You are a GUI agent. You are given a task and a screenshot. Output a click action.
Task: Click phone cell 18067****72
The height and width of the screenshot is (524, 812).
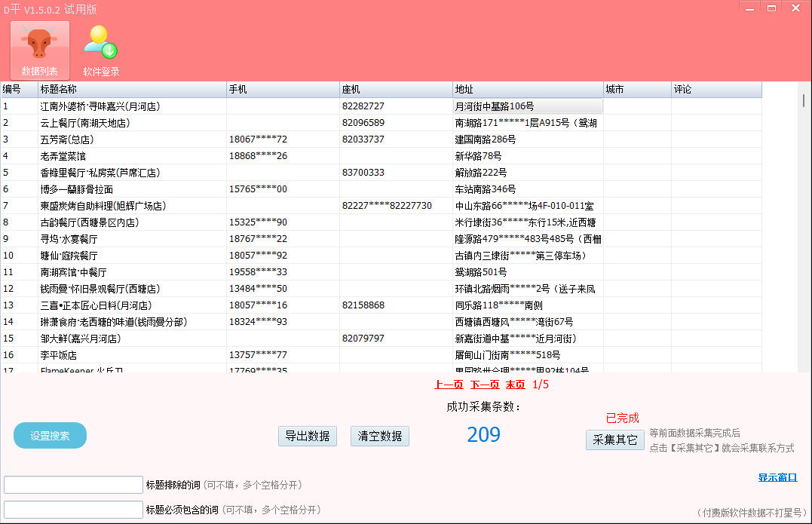point(283,139)
